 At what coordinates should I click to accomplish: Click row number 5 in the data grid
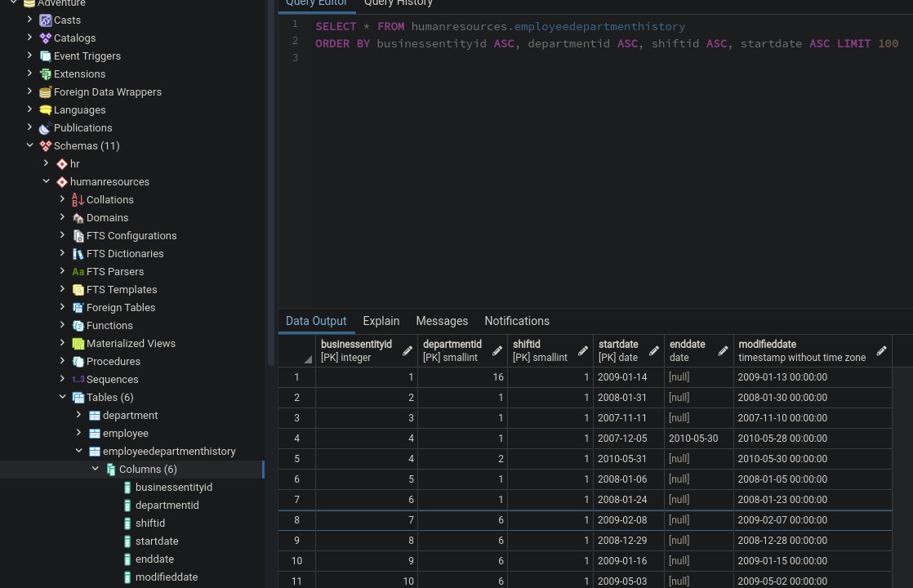point(296,459)
